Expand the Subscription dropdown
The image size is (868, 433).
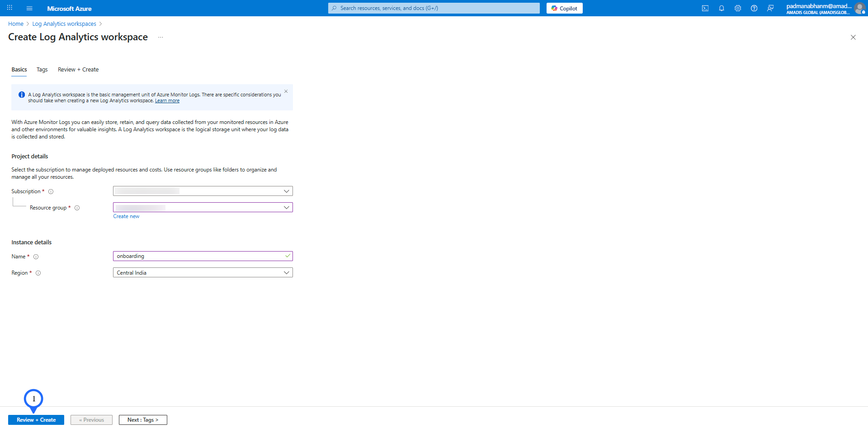(203, 191)
